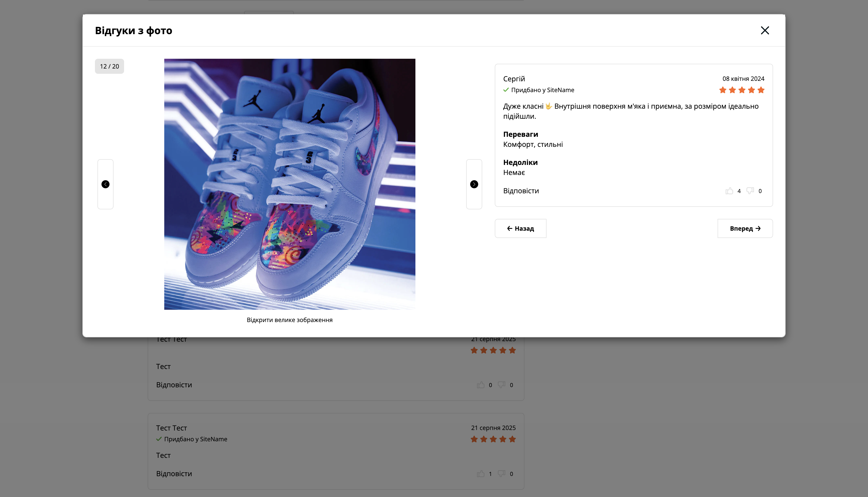Reply to Сергій's review via Відповісти
Screen dimensions: 868x497
coord(521,191)
